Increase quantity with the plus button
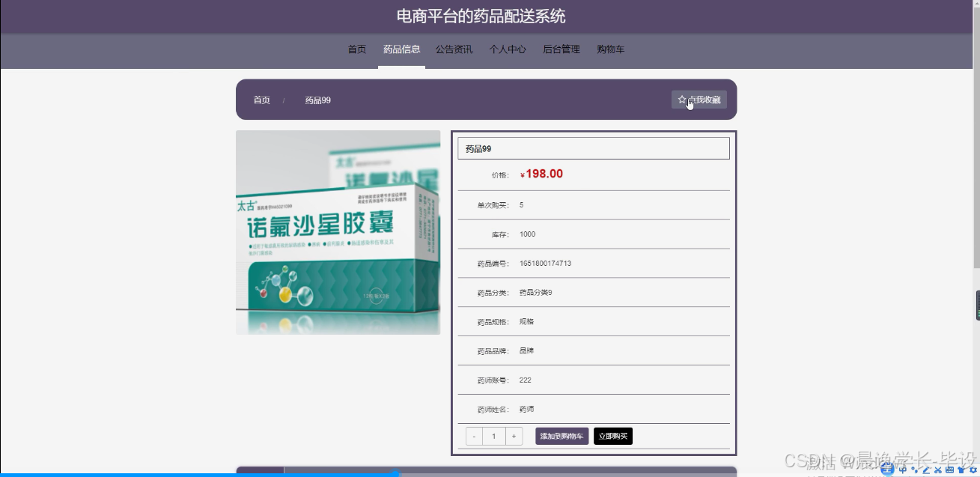Screen dimensions: 980x477 pyautogui.click(x=514, y=437)
